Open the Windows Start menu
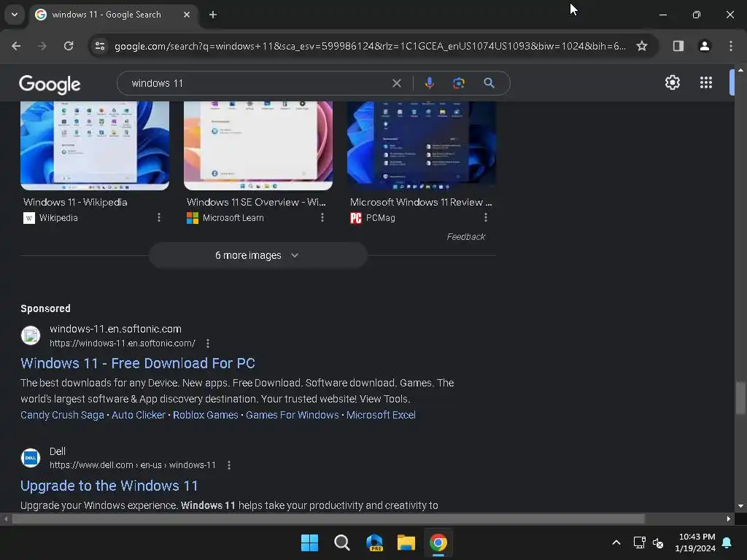Image resolution: width=747 pixels, height=560 pixels. [x=309, y=542]
